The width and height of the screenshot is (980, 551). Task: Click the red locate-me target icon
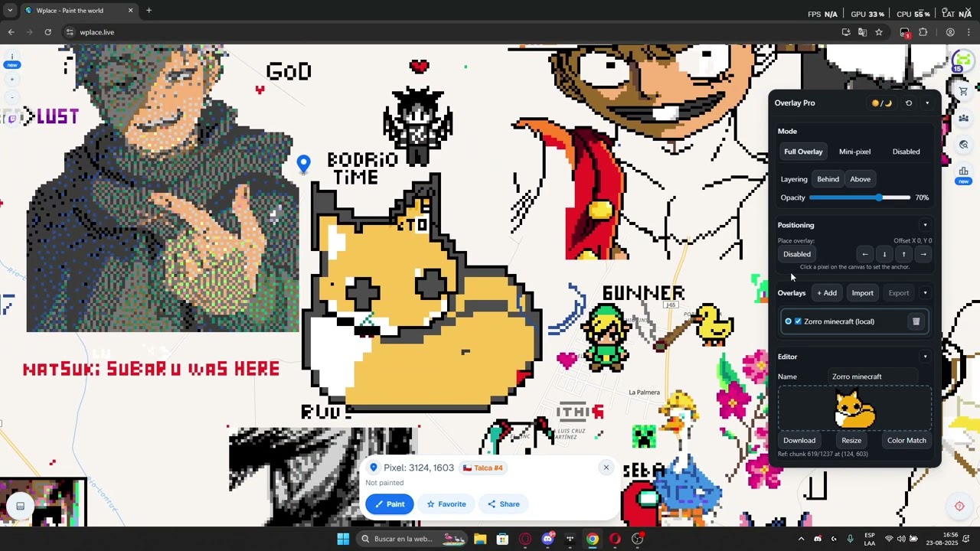pos(959,506)
